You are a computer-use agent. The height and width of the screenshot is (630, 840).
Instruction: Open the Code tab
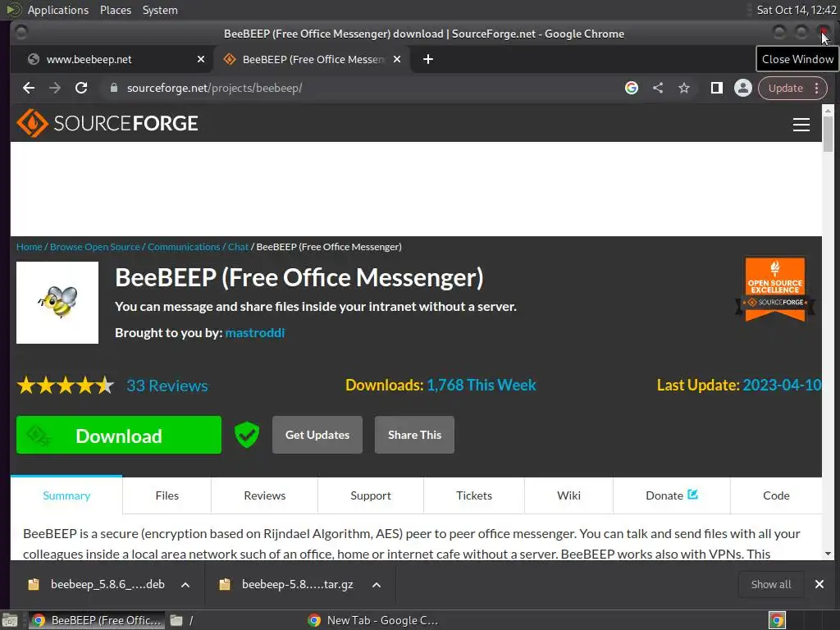point(776,495)
